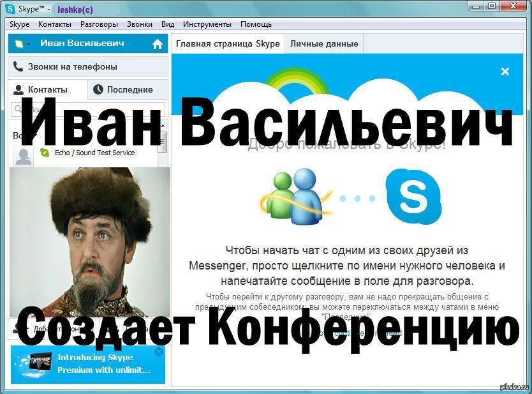The image size is (532, 394).
Task: Click the contact search field
Action: 88,109
